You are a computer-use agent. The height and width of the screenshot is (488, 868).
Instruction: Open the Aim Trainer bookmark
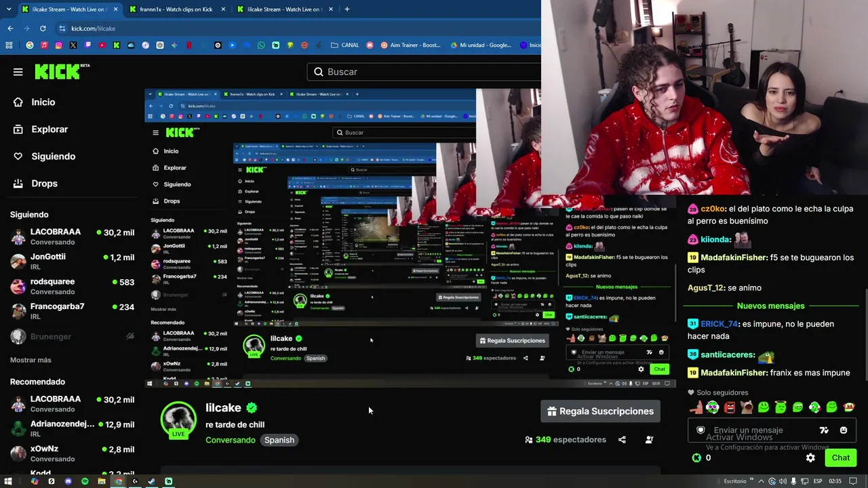point(411,45)
